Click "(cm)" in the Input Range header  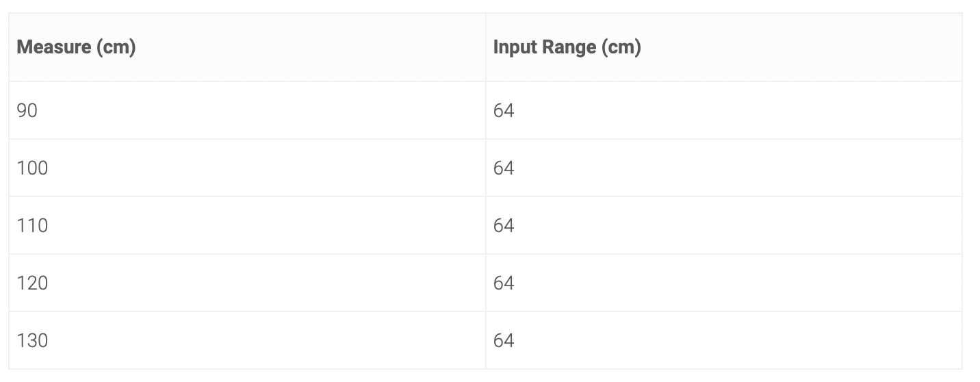point(621,48)
